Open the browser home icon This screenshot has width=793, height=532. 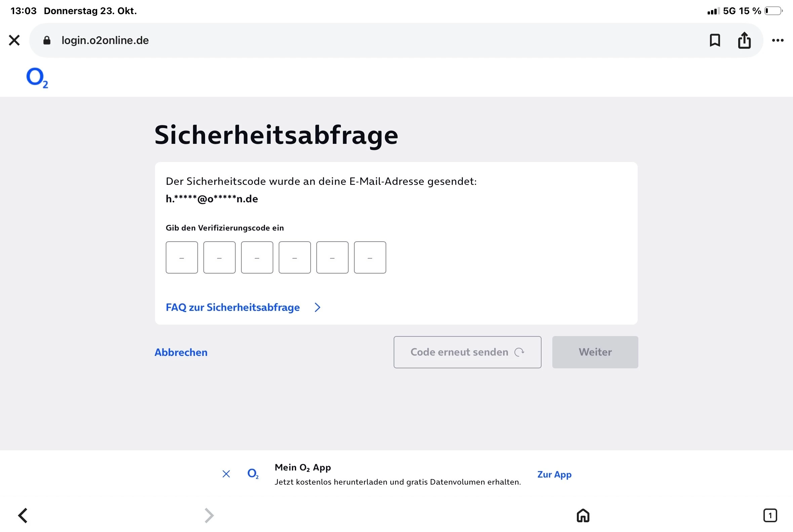pyautogui.click(x=583, y=516)
